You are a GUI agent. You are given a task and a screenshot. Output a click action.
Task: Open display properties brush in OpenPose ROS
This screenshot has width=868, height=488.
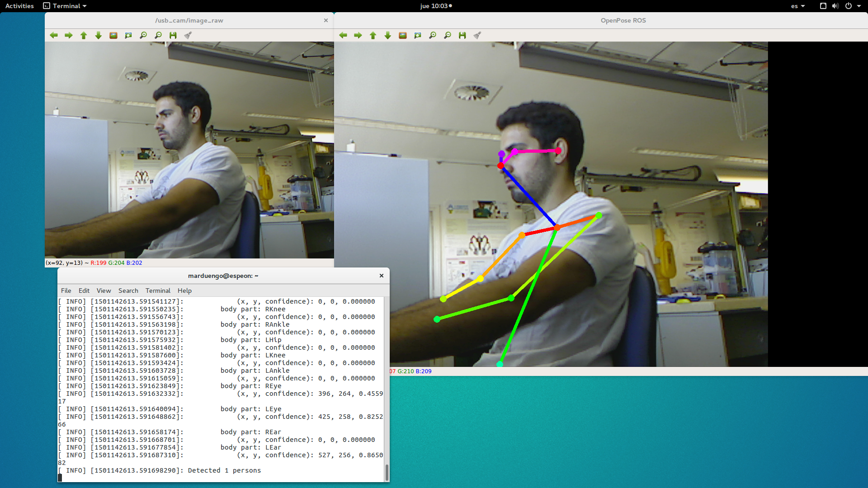[x=477, y=35]
